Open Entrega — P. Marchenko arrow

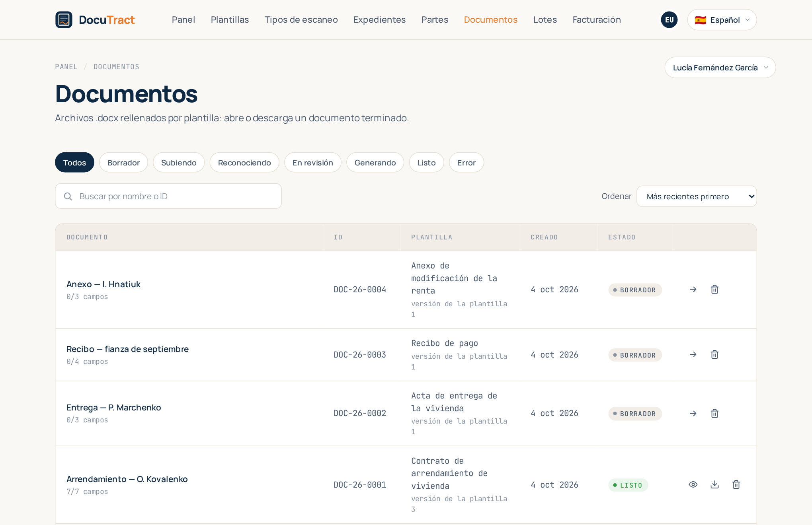coord(693,414)
